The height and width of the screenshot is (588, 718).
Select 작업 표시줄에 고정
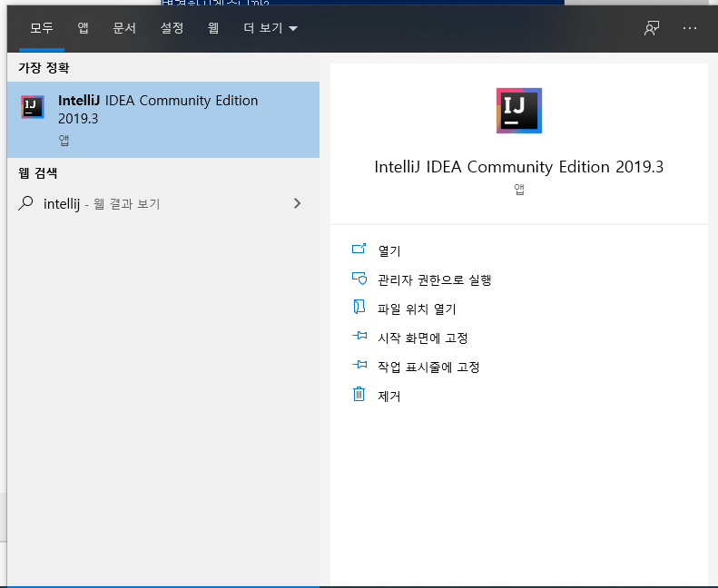tap(428, 367)
